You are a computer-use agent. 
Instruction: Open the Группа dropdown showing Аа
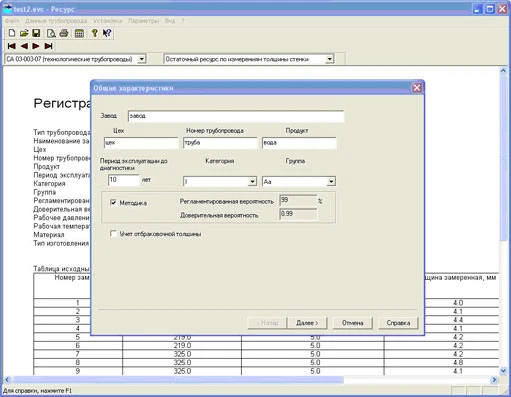coord(331,181)
